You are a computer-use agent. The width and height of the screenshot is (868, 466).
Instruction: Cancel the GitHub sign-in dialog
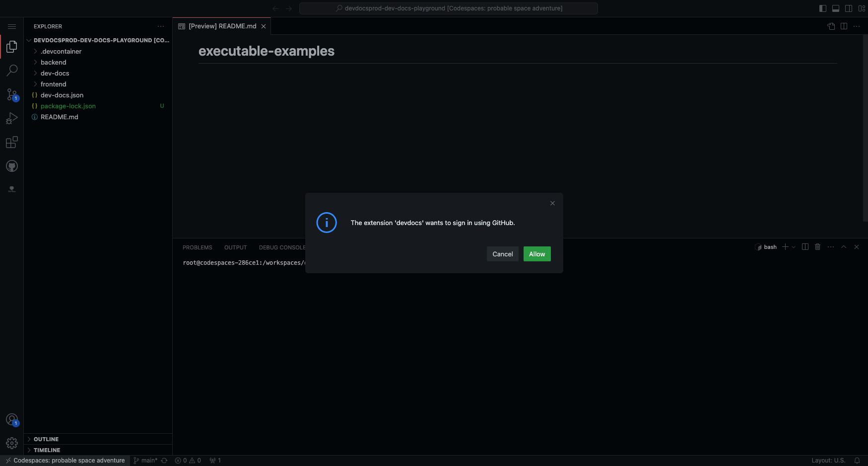tap(502, 254)
